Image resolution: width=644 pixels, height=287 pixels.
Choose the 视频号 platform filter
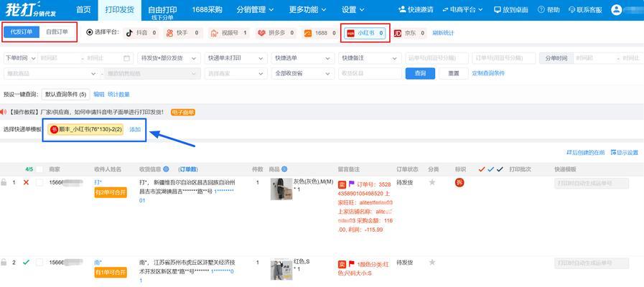pos(228,33)
